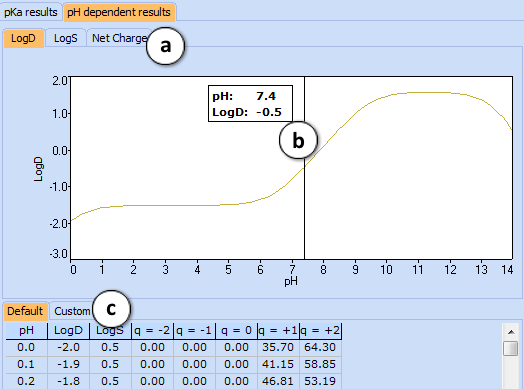Image resolution: width=524 pixels, height=389 pixels.
Task: Switch to the pKa results tab
Action: (x=31, y=12)
